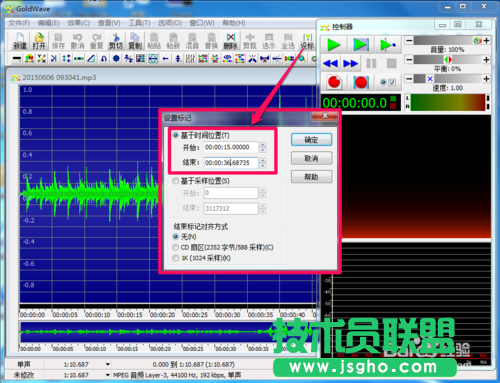Viewport: 500px width, 383px height.
Task: Click the Rewind double-arrow button
Action: 331,63
